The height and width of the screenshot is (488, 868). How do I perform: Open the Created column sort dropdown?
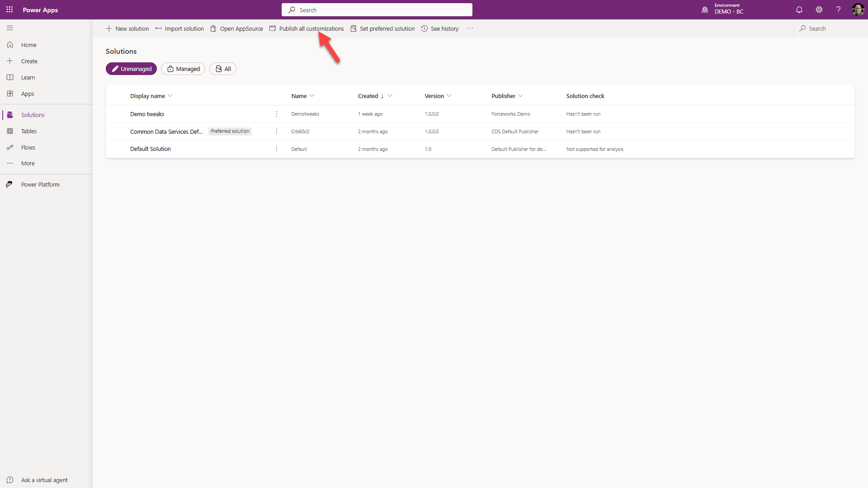click(390, 96)
